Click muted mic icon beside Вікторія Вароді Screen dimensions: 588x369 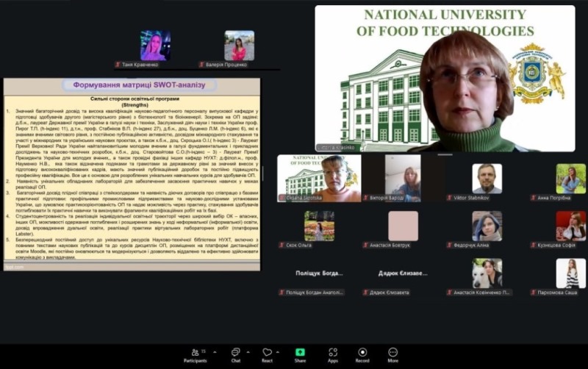pos(365,198)
